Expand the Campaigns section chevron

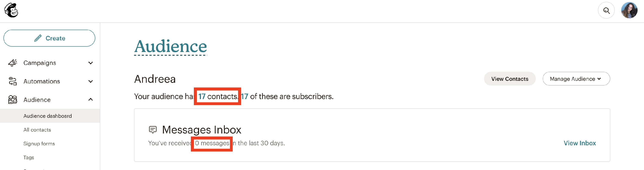[x=91, y=63]
